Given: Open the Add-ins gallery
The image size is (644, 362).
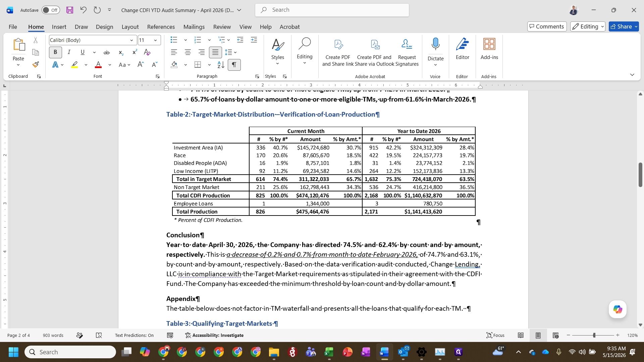Looking at the screenshot, I should pos(489,50).
